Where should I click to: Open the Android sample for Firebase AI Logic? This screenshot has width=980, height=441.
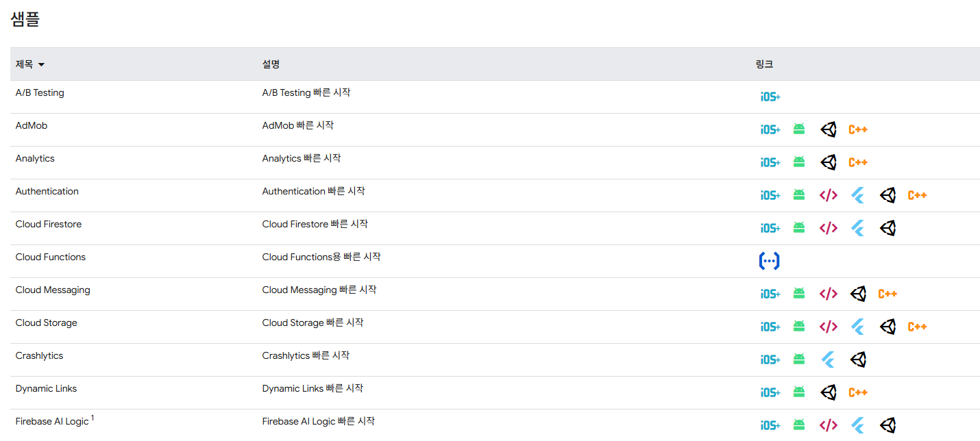coord(799,425)
